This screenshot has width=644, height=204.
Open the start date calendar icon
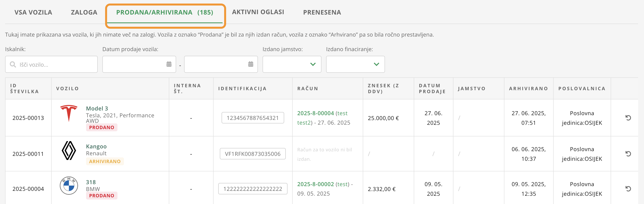(169, 64)
